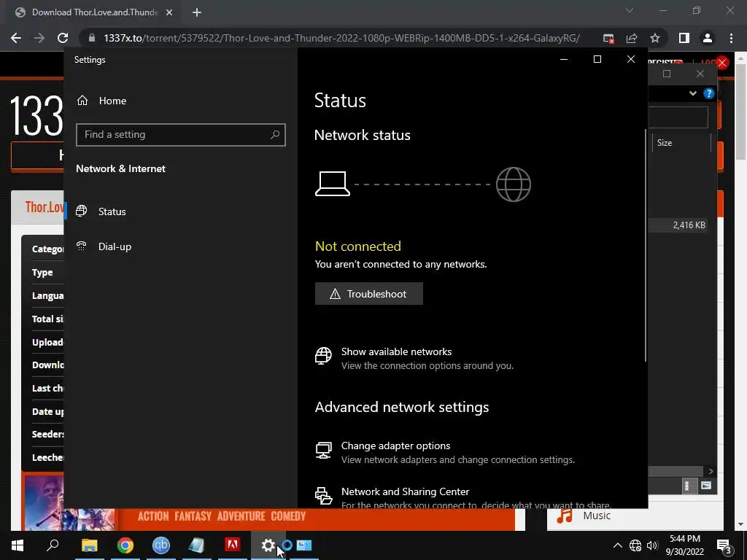Click the Music category on the webpage
Image resolution: width=747 pixels, height=560 pixels.
coord(597,516)
